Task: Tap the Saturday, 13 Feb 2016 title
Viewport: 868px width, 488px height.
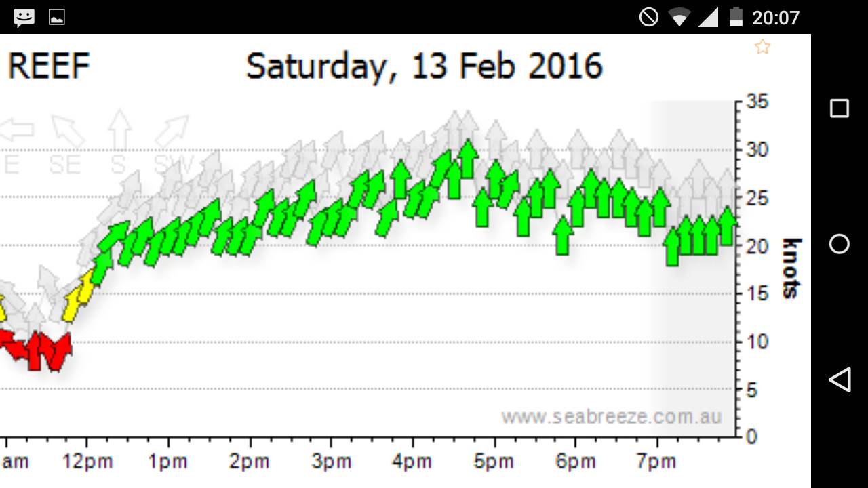Action: (x=425, y=66)
